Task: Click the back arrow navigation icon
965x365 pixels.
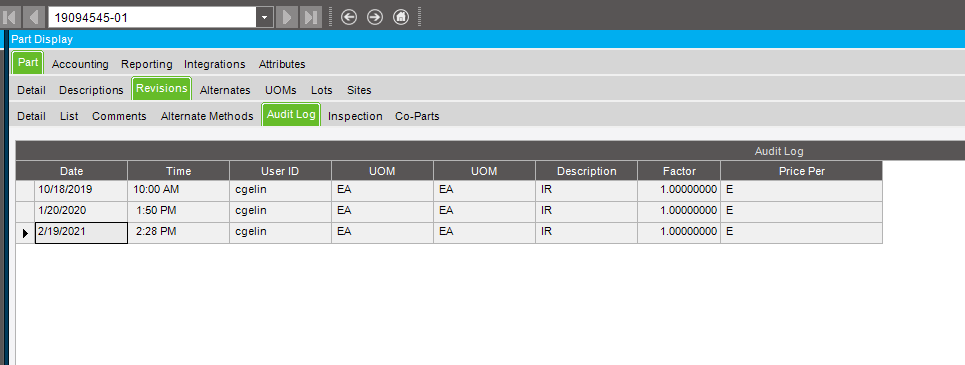Action: click(349, 17)
